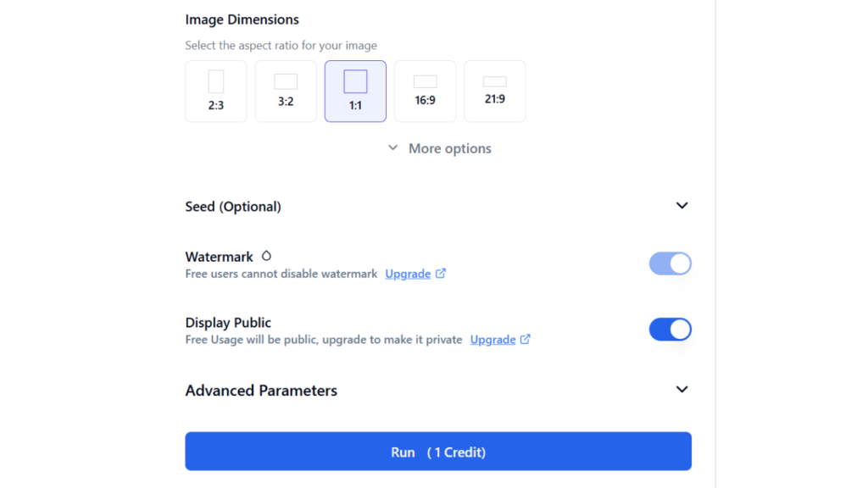Image resolution: width=868 pixels, height=488 pixels.
Task: Open Upgrade link to make images private
Action: 492,339
